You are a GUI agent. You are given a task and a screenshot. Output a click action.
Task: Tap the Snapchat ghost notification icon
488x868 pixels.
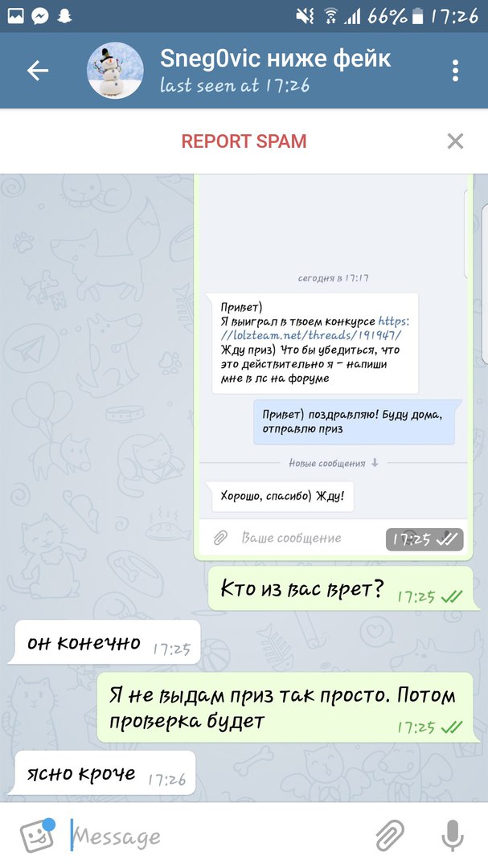64,16
